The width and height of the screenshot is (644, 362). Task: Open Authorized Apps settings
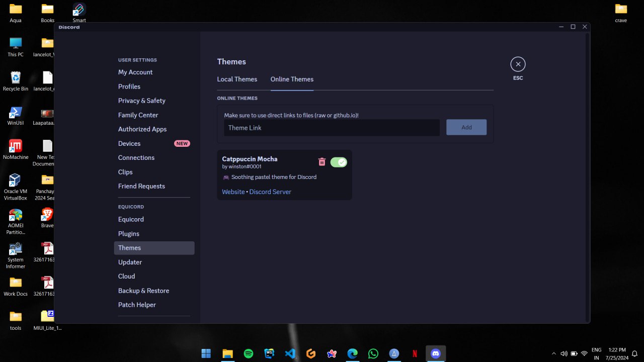(x=154, y=129)
